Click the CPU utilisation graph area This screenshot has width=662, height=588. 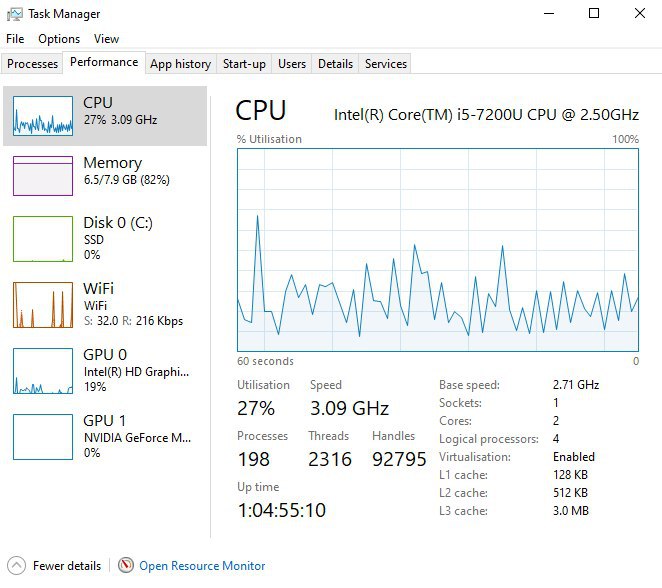[438, 250]
